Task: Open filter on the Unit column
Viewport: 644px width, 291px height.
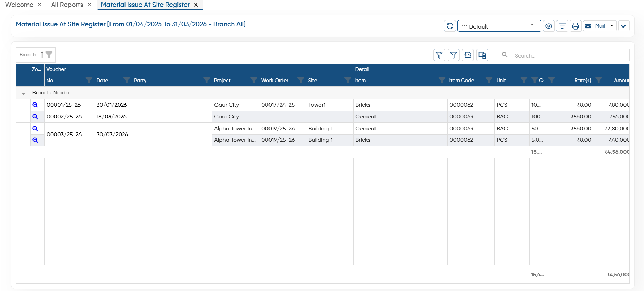Action: click(524, 81)
